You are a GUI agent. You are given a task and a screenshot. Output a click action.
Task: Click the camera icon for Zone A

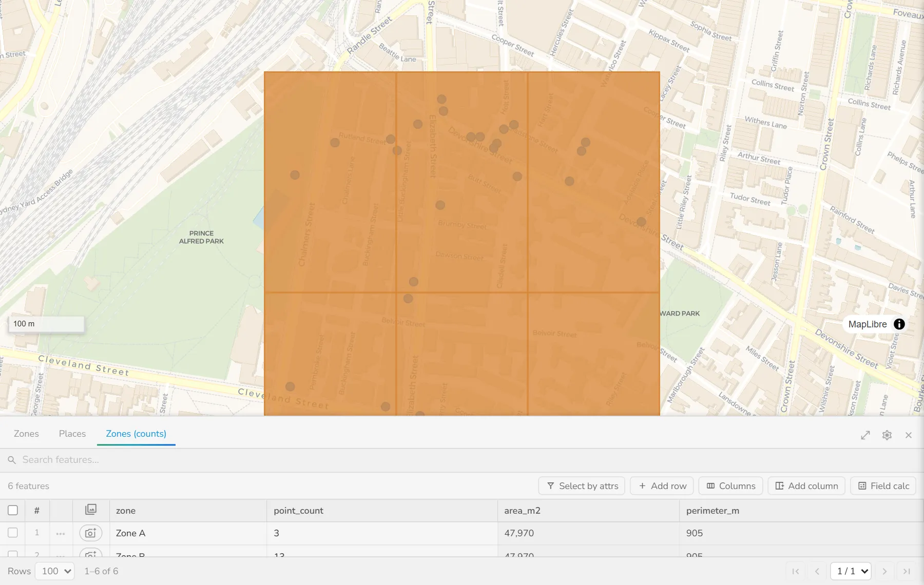click(91, 533)
